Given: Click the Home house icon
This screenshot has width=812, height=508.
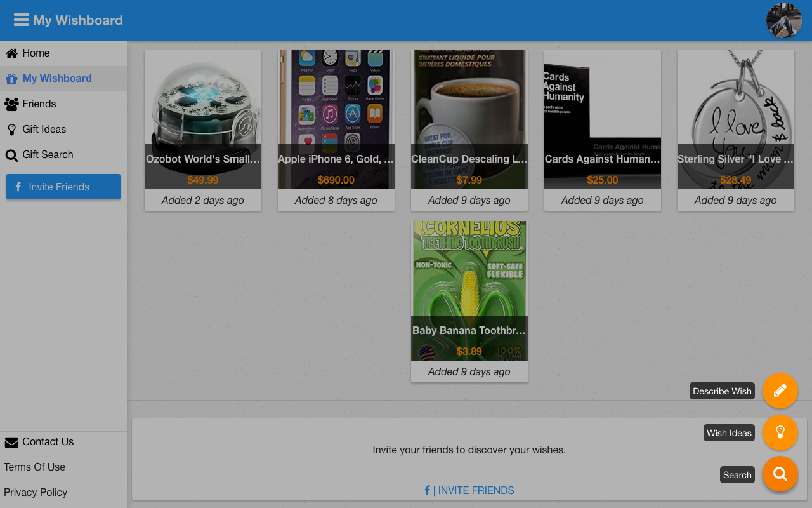Looking at the screenshot, I should [x=11, y=53].
